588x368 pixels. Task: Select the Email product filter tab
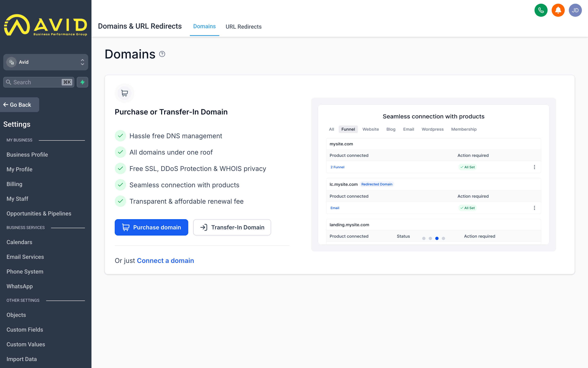pos(409,129)
